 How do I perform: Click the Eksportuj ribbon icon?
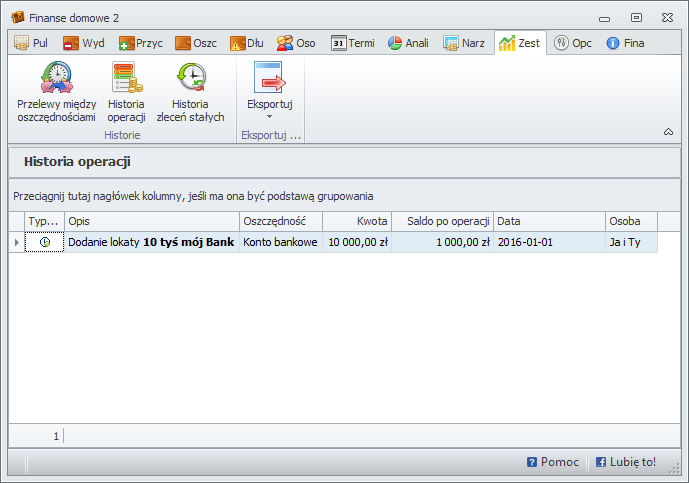point(269,80)
